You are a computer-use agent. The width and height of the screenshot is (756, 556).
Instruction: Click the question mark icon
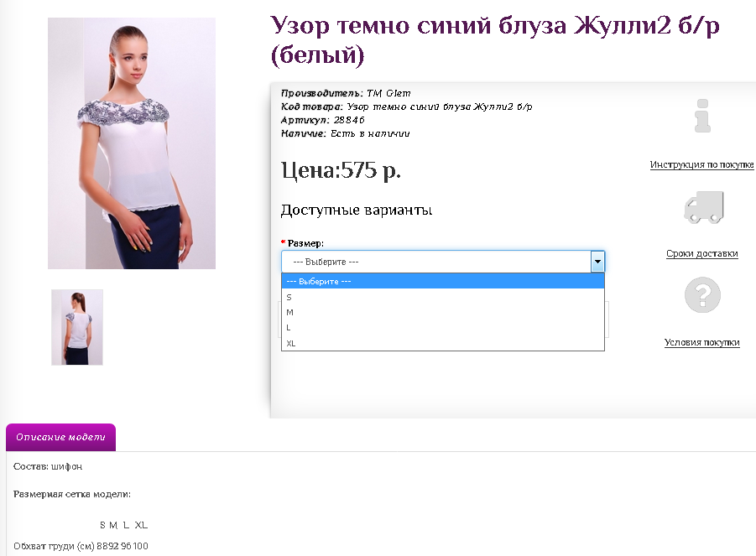coord(702,295)
